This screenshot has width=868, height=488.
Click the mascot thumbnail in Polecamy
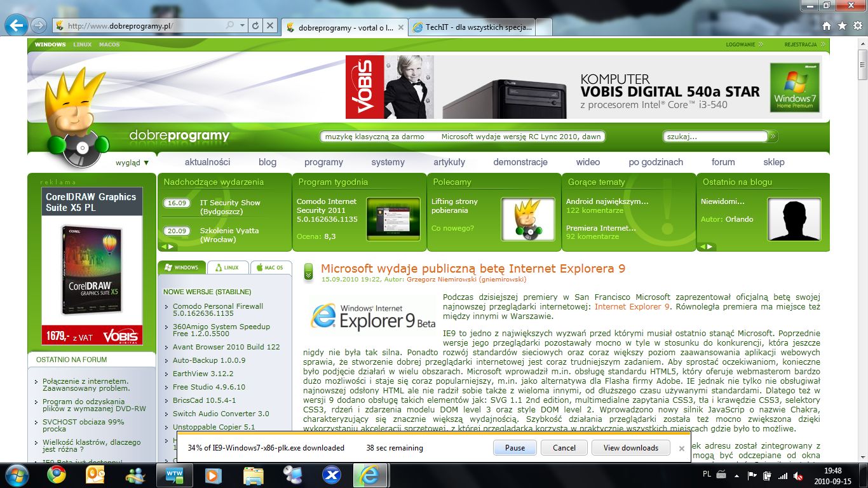tap(528, 219)
